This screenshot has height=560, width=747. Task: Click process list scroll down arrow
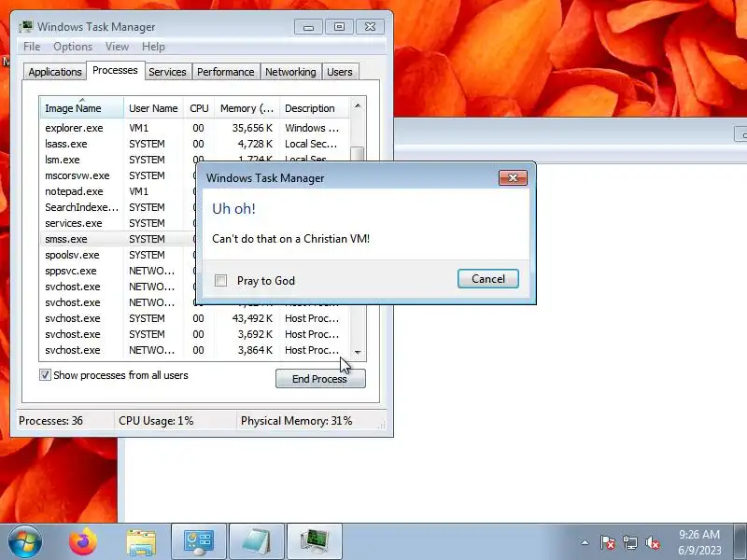point(358,353)
